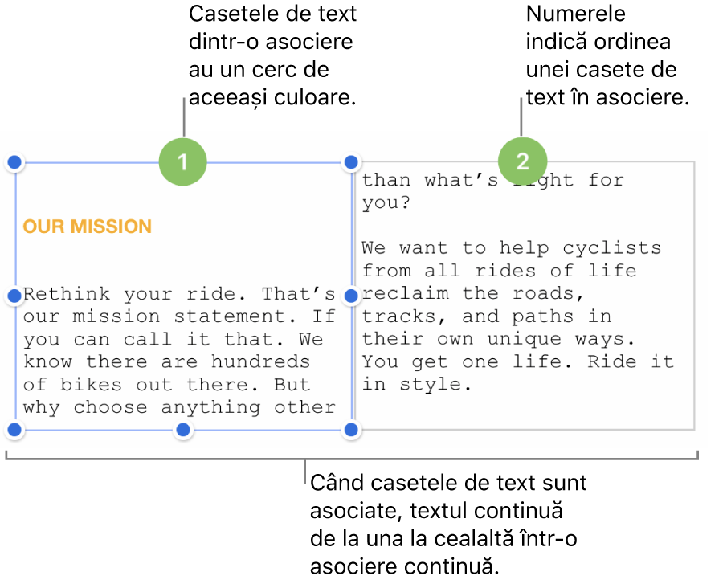This screenshot has width=727, height=588.
Task: Click the 'why choose anything other' line
Action: tap(179, 407)
